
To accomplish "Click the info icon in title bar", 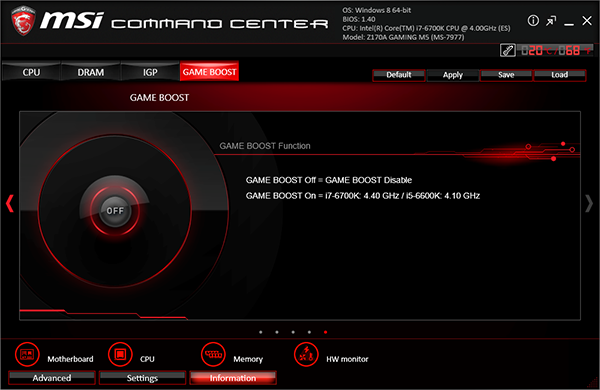I will [533, 21].
